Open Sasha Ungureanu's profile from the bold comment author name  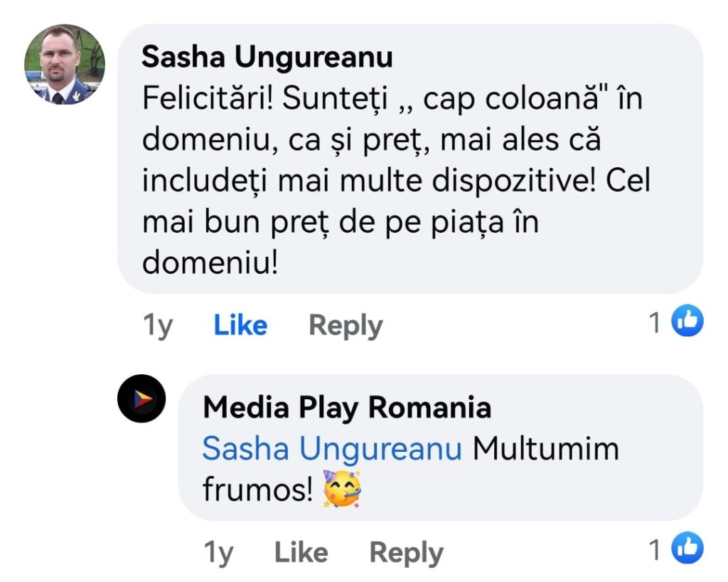tap(267, 58)
